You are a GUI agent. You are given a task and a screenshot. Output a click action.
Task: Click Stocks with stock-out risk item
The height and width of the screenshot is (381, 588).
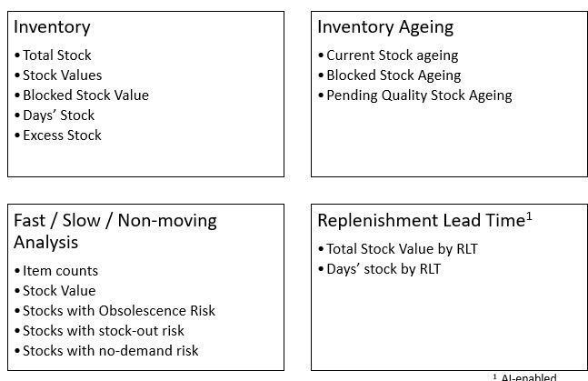(104, 331)
